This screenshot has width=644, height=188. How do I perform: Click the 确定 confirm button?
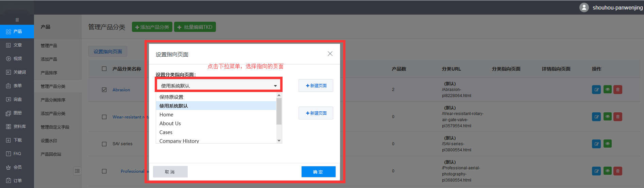[x=318, y=172]
